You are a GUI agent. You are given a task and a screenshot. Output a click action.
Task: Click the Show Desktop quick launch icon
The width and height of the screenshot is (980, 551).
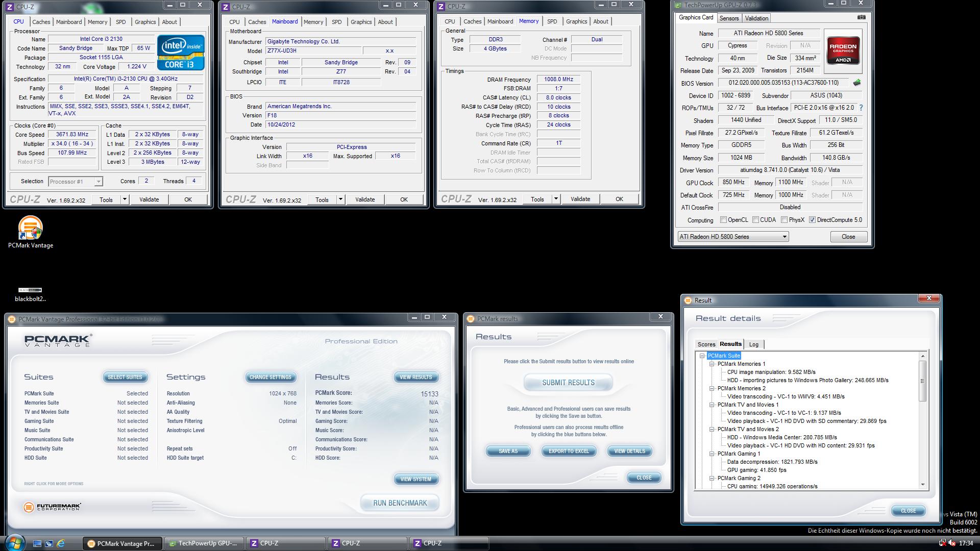coord(37,543)
